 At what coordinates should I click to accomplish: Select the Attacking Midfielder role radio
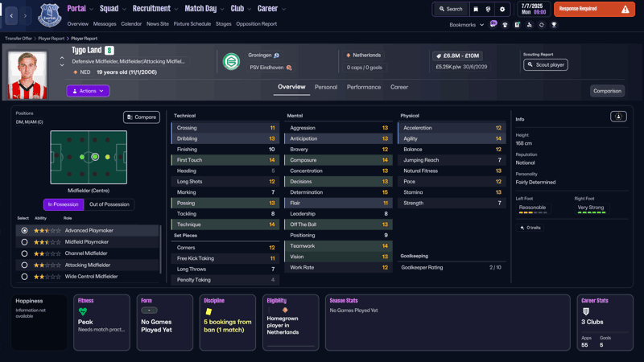click(24, 265)
